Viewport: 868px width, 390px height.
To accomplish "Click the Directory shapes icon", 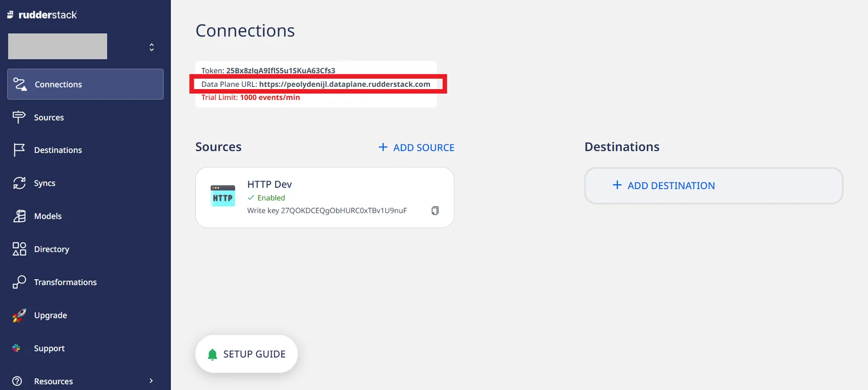I will point(20,249).
